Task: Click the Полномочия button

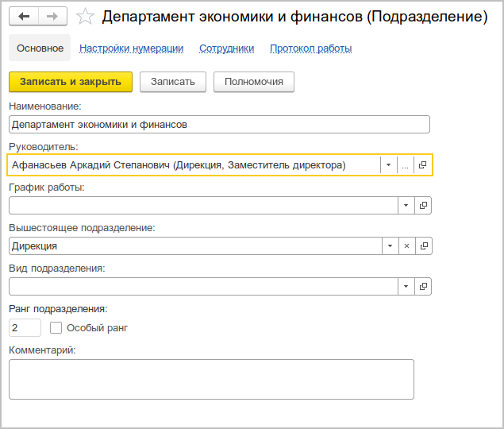Action: pyautogui.click(x=254, y=81)
